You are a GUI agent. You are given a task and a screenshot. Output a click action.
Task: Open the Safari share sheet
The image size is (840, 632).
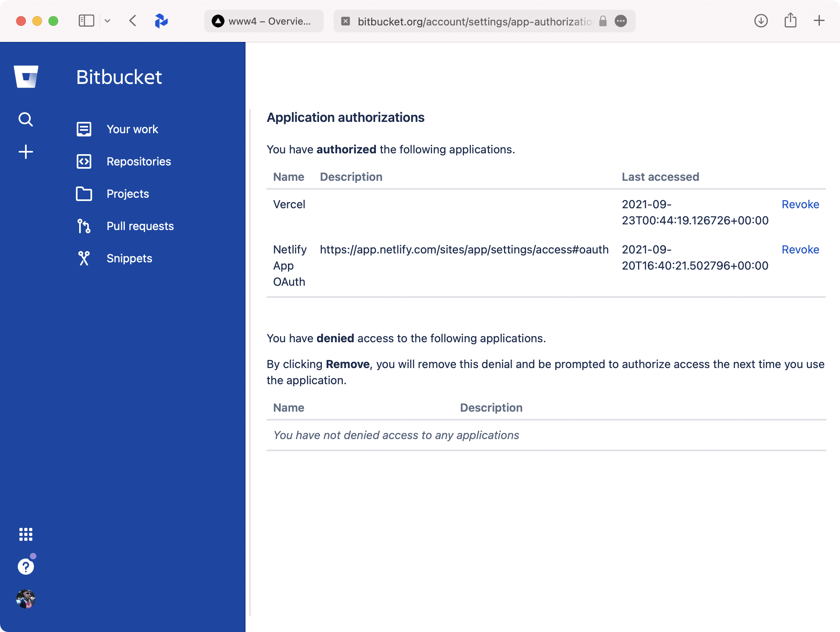pos(790,21)
